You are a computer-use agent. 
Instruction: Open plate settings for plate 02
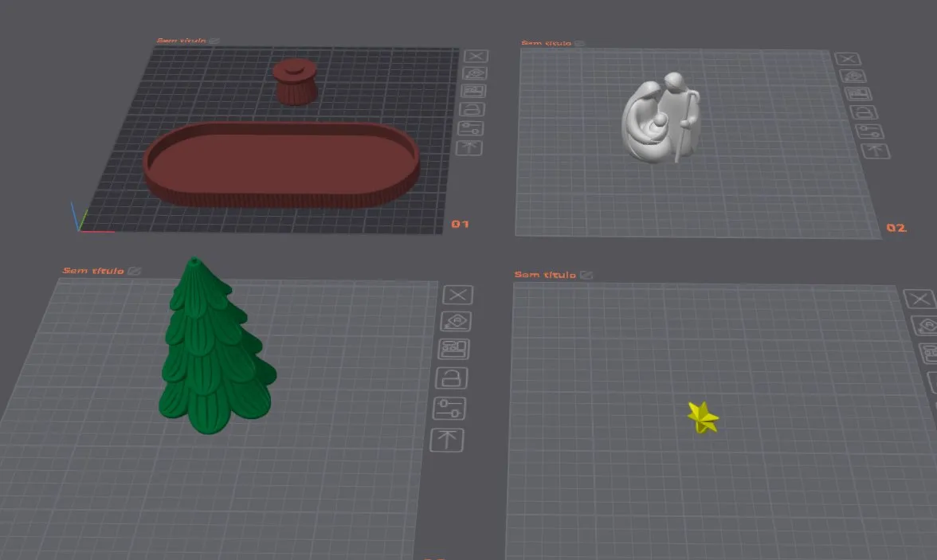(868, 131)
